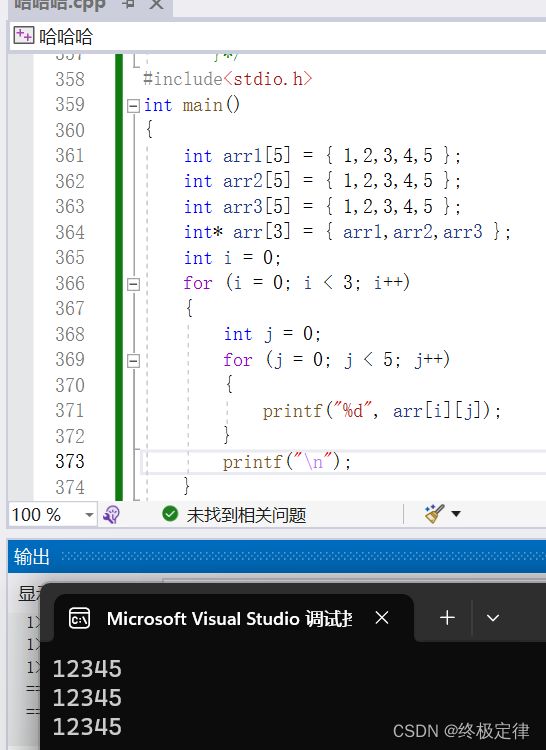Click line number 361 in the gutter
The width and height of the screenshot is (546, 750).
click(70, 156)
